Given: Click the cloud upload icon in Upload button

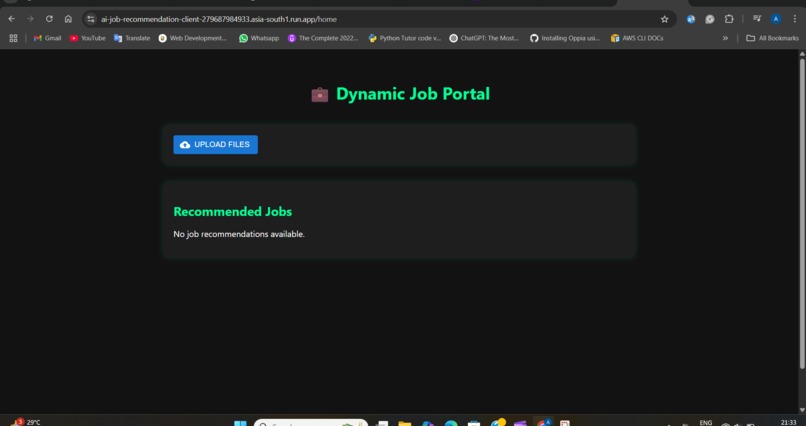Looking at the screenshot, I should pos(185,145).
